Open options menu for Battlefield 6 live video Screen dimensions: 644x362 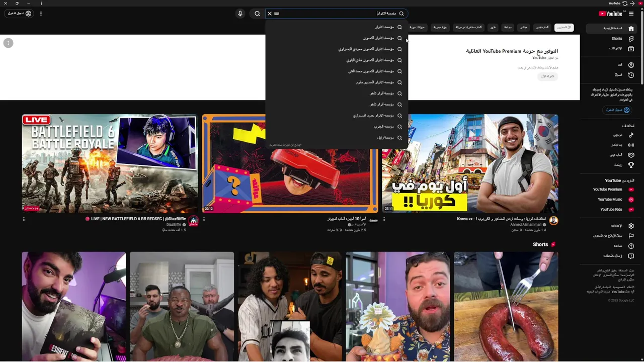[24, 219]
